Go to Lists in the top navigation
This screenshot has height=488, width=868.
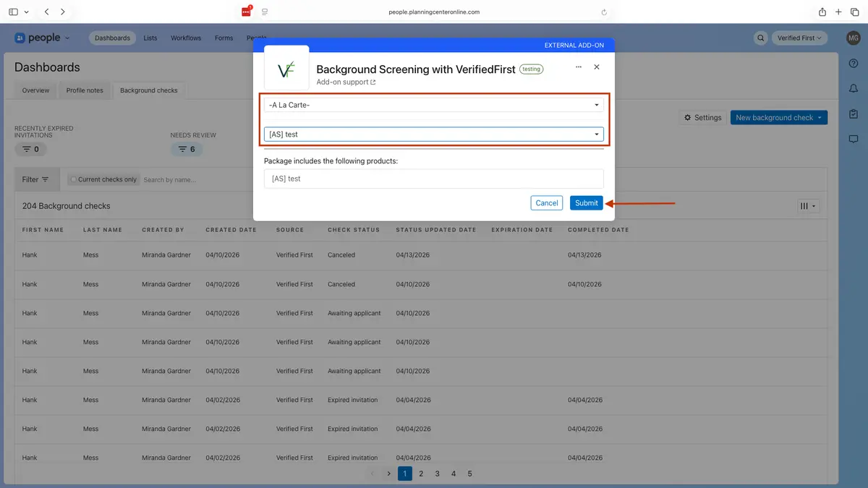click(x=150, y=38)
